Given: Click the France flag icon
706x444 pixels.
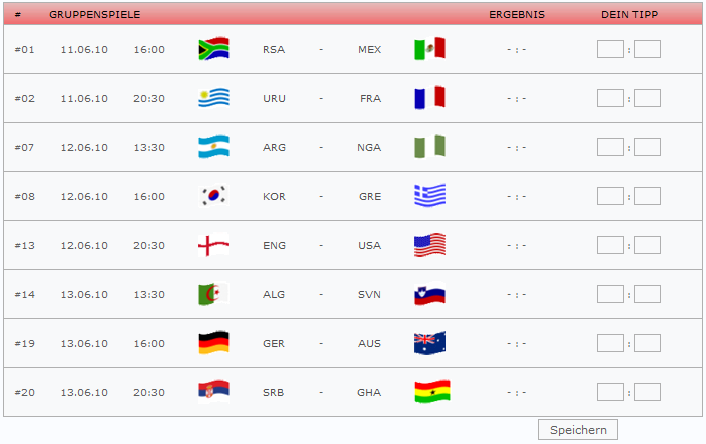Looking at the screenshot, I should [430, 97].
